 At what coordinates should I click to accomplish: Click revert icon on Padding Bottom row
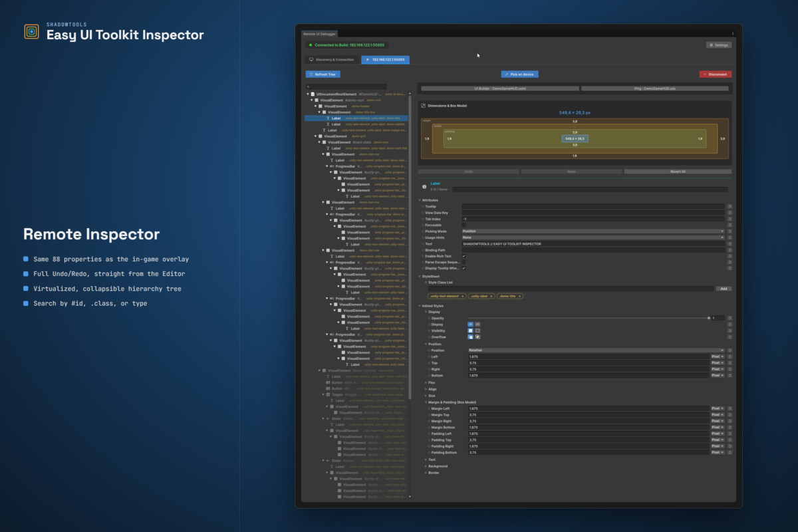pyautogui.click(x=730, y=452)
